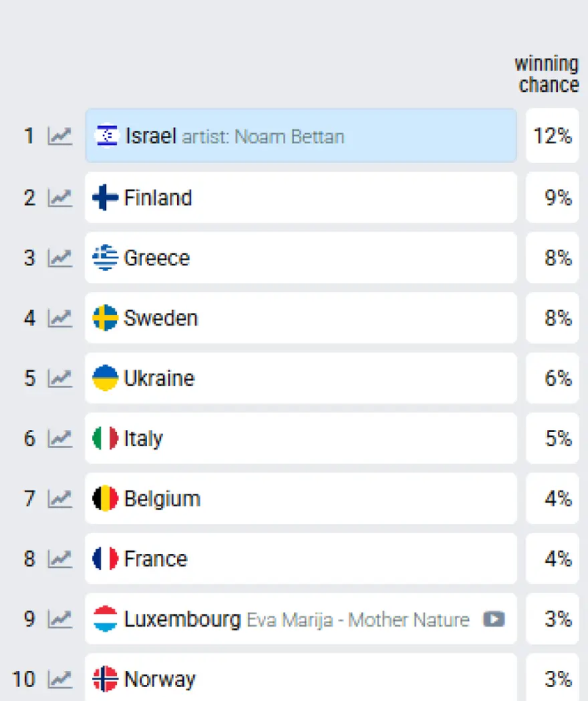Click the trend chart icon beside Greece
The height and width of the screenshot is (701, 588).
point(60,257)
